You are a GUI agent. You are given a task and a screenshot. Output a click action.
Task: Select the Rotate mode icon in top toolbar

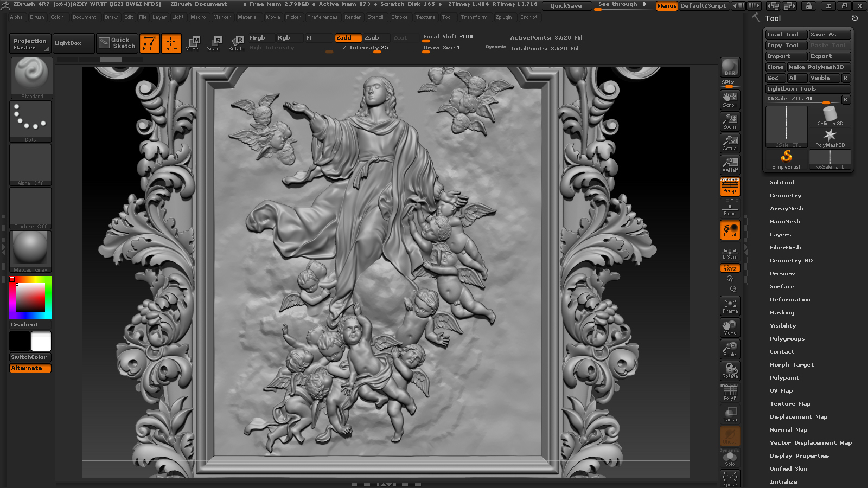tap(236, 43)
